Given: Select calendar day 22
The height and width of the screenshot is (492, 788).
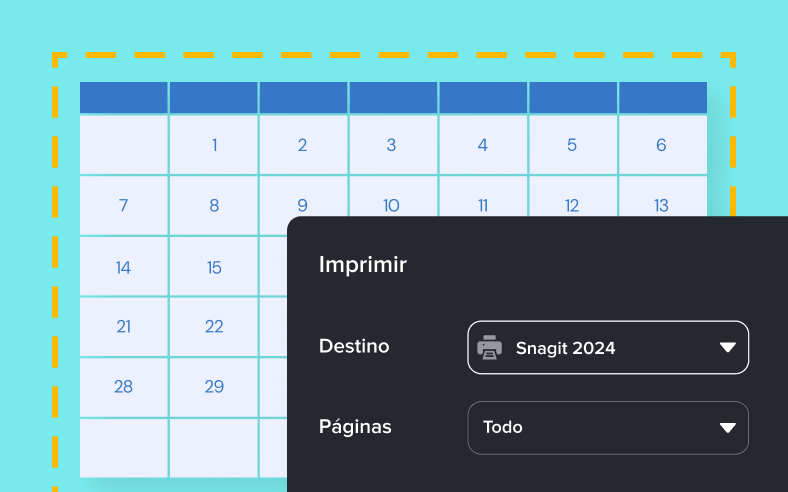Looking at the screenshot, I should pyautogui.click(x=214, y=327).
